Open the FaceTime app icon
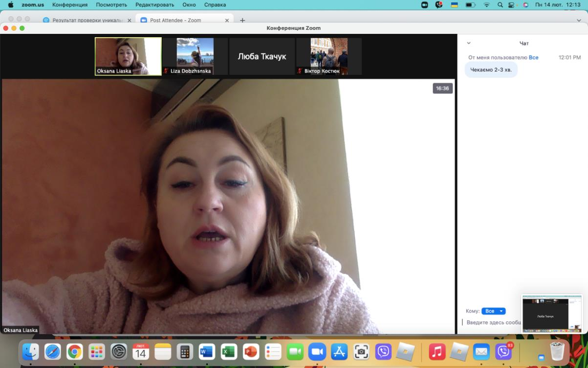Viewport: 588px width, 368px height. [295, 351]
